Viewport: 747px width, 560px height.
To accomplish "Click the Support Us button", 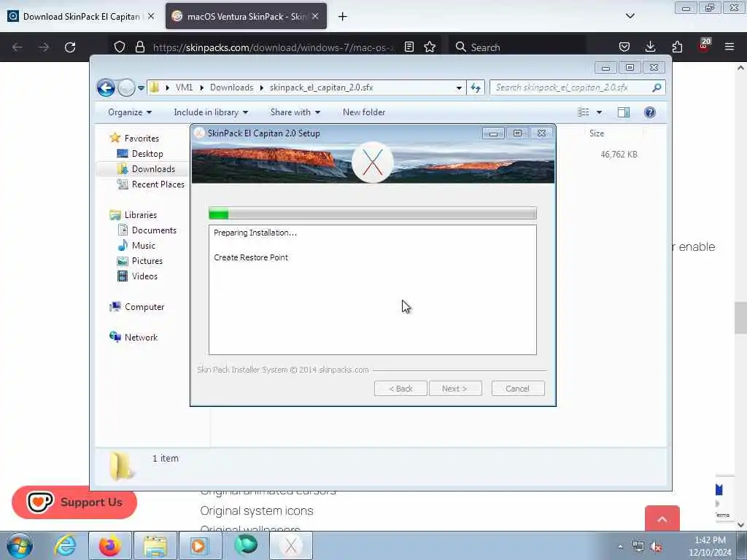I will (74, 502).
